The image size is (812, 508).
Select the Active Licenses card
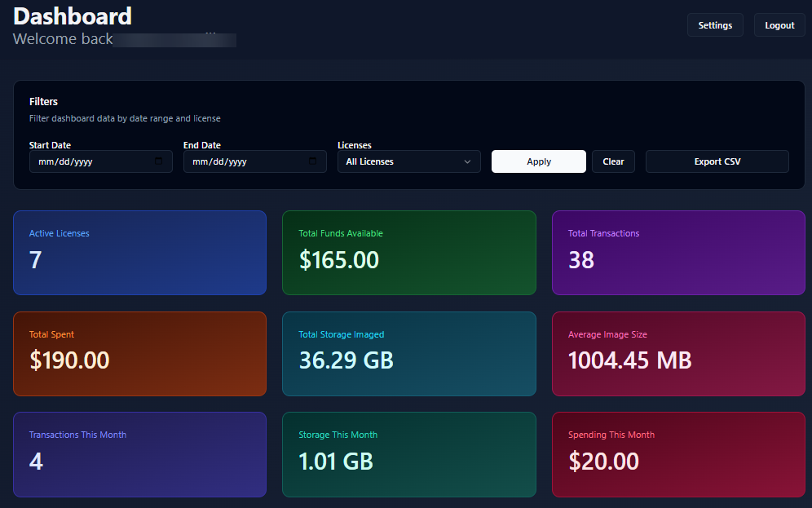pos(139,252)
